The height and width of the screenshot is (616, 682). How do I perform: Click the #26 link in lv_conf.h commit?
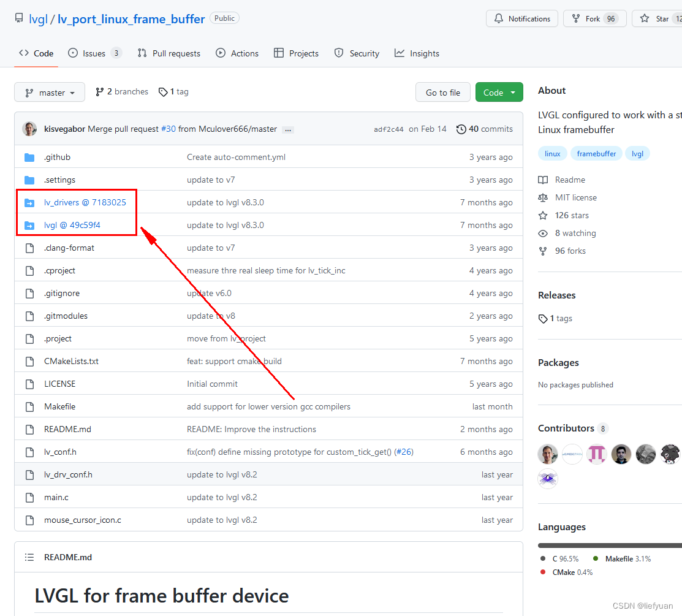(x=404, y=452)
